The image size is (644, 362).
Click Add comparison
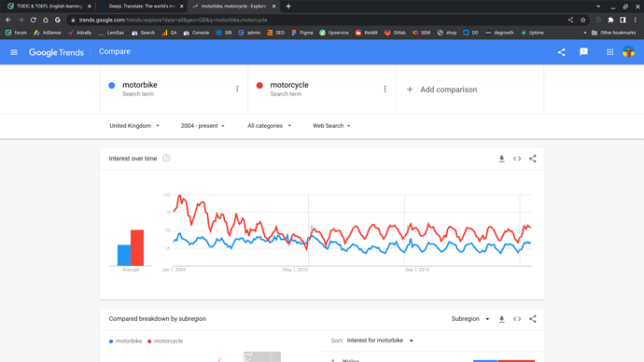click(x=441, y=90)
